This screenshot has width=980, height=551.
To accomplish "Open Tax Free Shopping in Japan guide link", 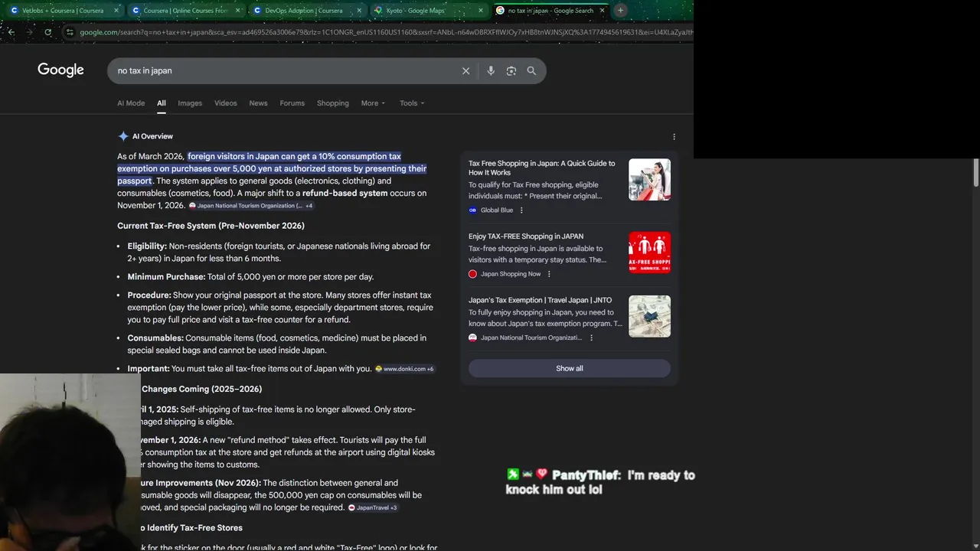I will click(542, 168).
